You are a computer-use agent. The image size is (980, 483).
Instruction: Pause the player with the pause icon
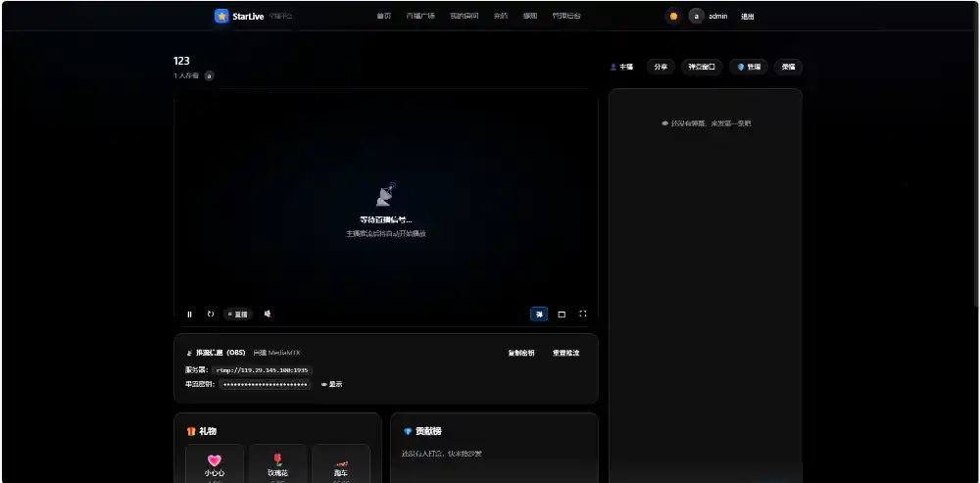coord(189,314)
